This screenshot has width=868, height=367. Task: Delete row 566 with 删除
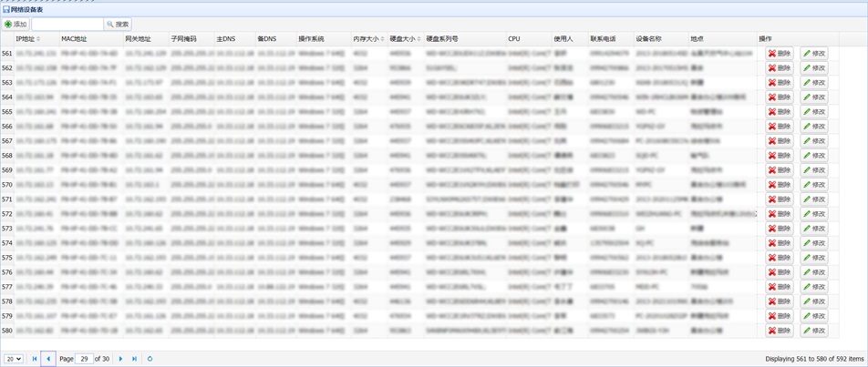pyautogui.click(x=780, y=127)
